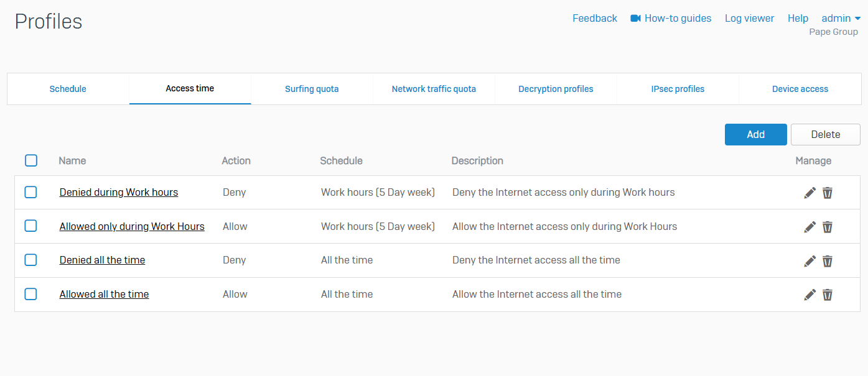Open the Log viewer link
This screenshot has height=376, width=868.
749,19
